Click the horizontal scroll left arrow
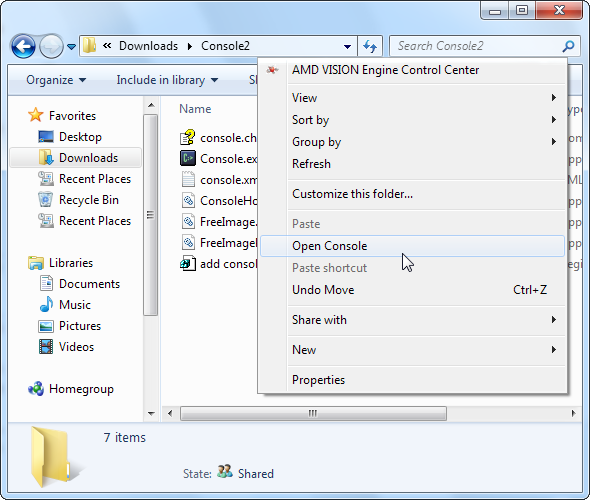This screenshot has height=500, width=590. pyautogui.click(x=170, y=413)
